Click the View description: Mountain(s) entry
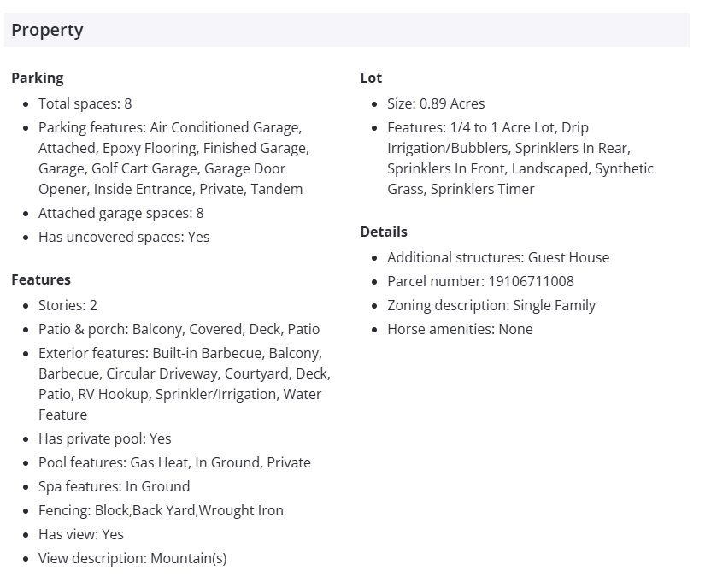 click(132, 558)
